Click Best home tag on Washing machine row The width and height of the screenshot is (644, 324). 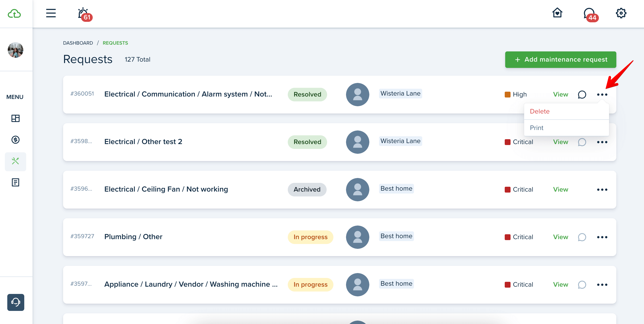(396, 283)
